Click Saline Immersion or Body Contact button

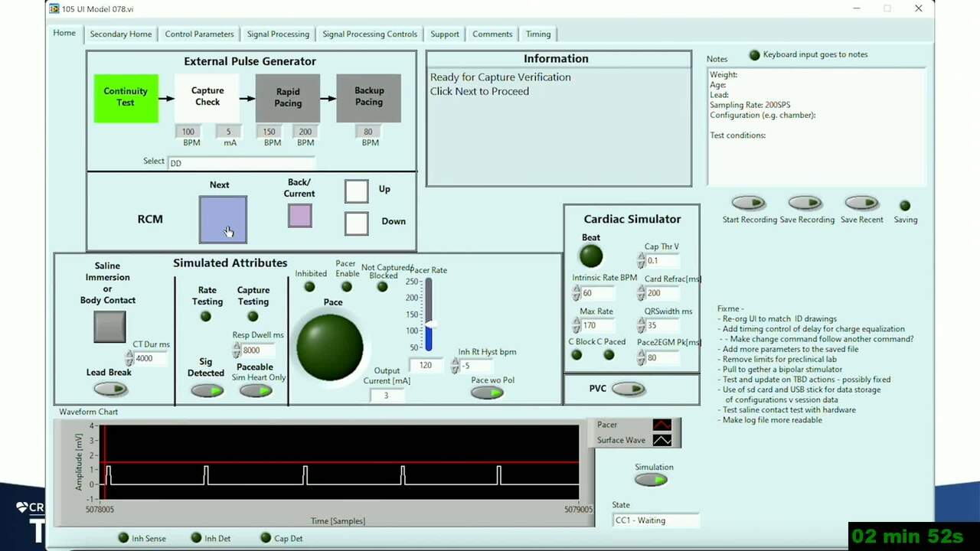(109, 327)
